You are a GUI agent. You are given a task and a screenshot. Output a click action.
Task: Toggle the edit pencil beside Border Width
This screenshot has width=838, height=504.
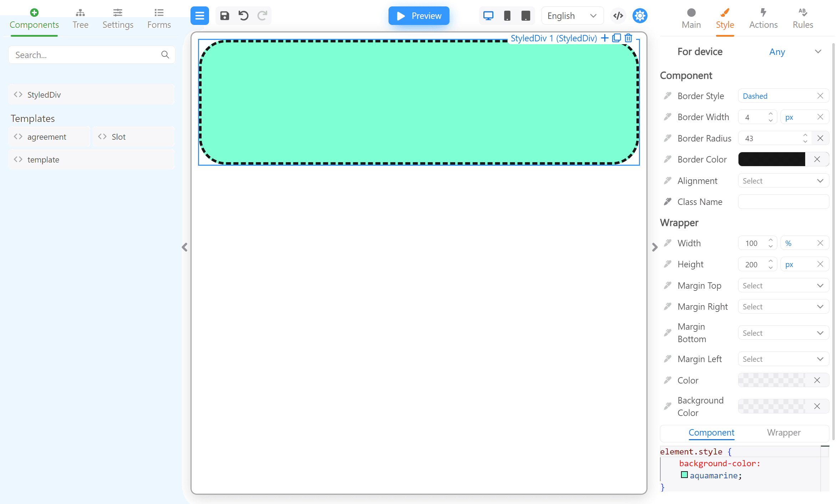pyautogui.click(x=667, y=117)
